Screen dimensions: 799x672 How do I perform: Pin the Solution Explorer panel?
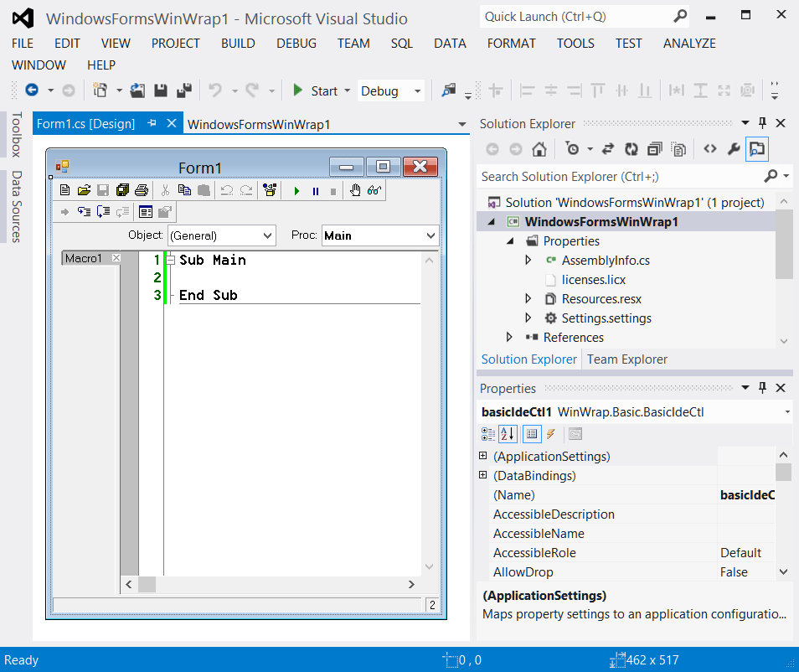point(762,123)
